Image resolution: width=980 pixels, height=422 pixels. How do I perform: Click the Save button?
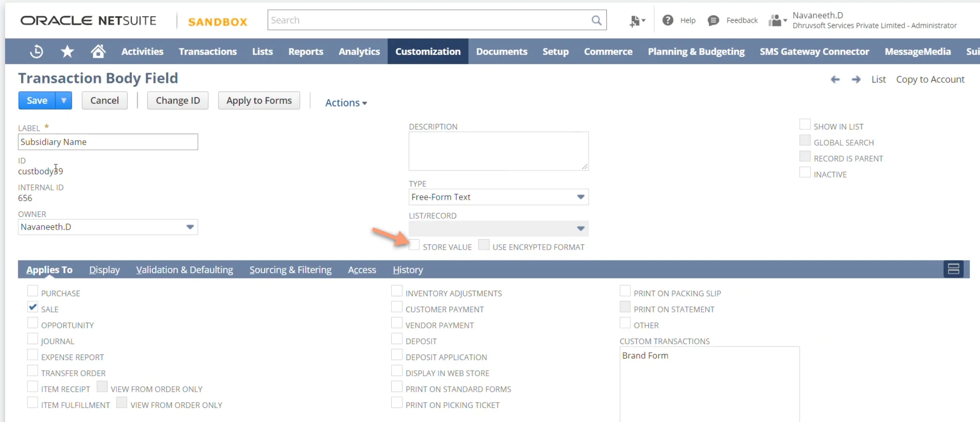(37, 101)
